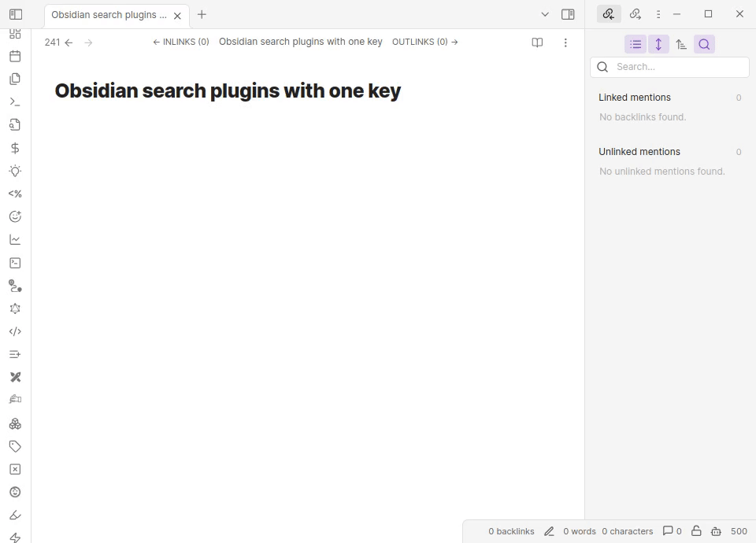
Task: Click the smiley-plus emoji ribbon icon
Action: point(15,217)
